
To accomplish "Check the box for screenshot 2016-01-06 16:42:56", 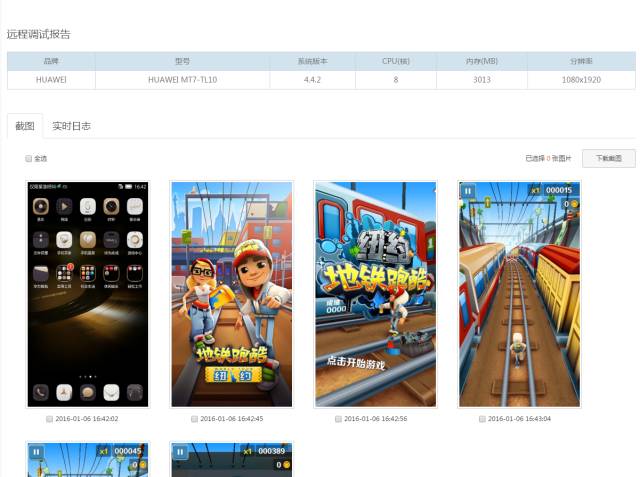I will click(x=338, y=419).
